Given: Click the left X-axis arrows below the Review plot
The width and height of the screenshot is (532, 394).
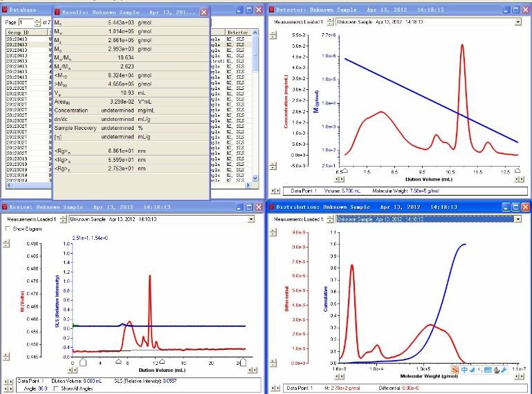Looking at the screenshot, I should (x=73, y=370).
